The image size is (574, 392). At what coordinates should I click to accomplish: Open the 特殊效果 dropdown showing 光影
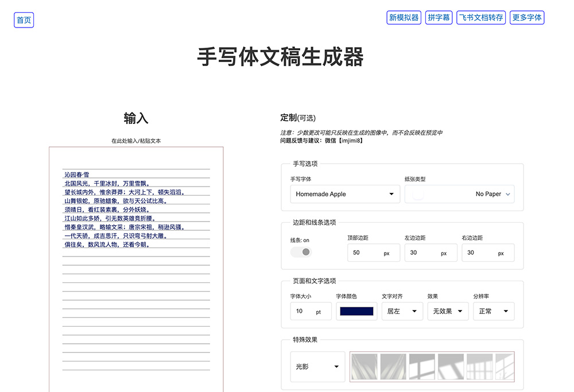click(x=317, y=366)
